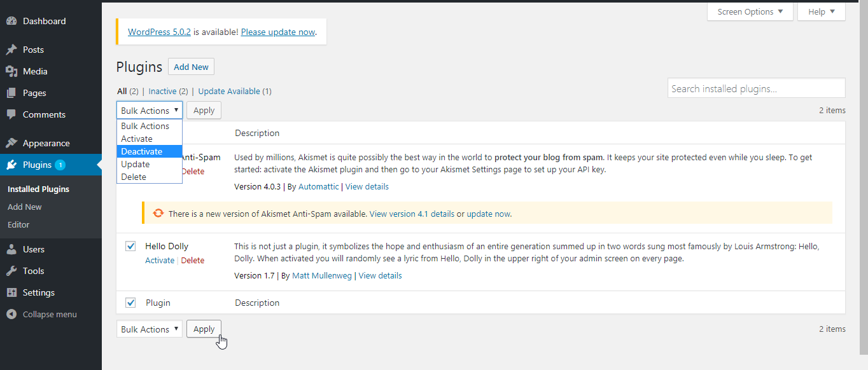Click the Pages icon in sidebar
Screen dimensions: 868x370
click(11, 93)
